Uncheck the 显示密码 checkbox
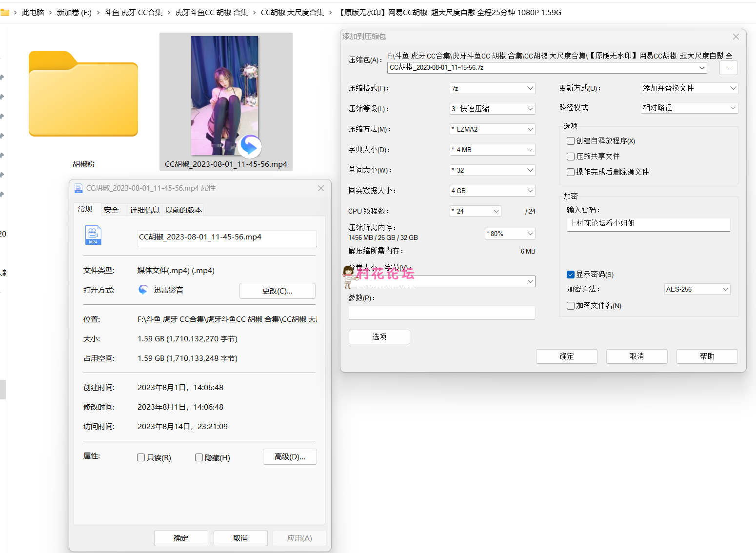Image resolution: width=756 pixels, height=553 pixels. [571, 275]
